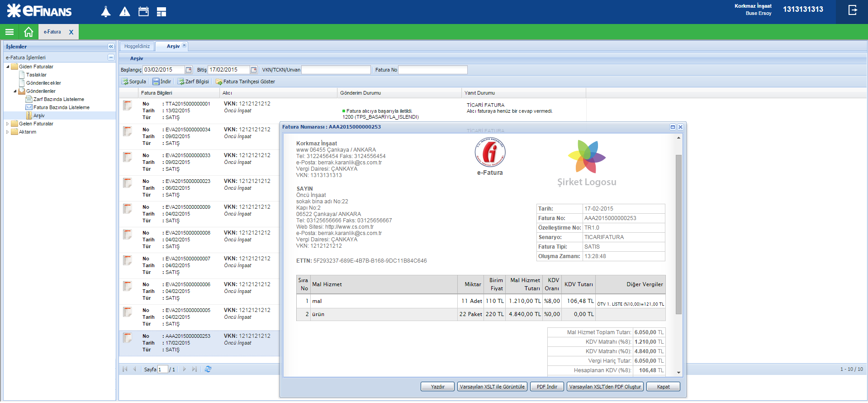Click Varsayılan XSLT'den PDF Oluştur button
The image size is (868, 403).
[x=605, y=387]
